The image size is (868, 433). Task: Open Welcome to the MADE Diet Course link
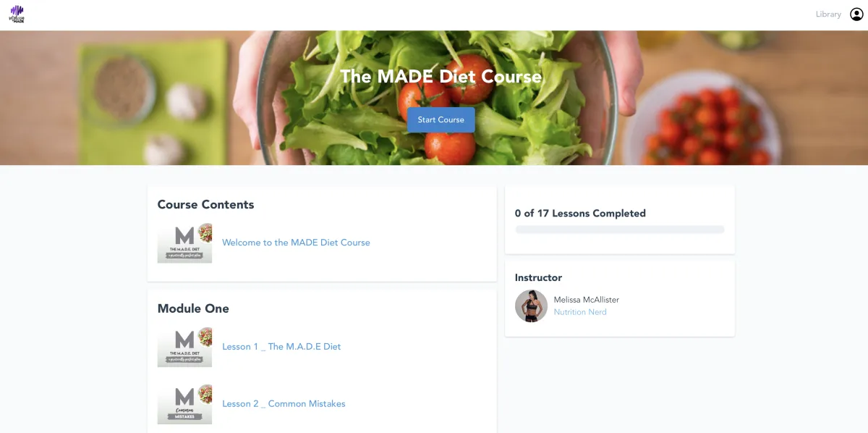point(296,243)
